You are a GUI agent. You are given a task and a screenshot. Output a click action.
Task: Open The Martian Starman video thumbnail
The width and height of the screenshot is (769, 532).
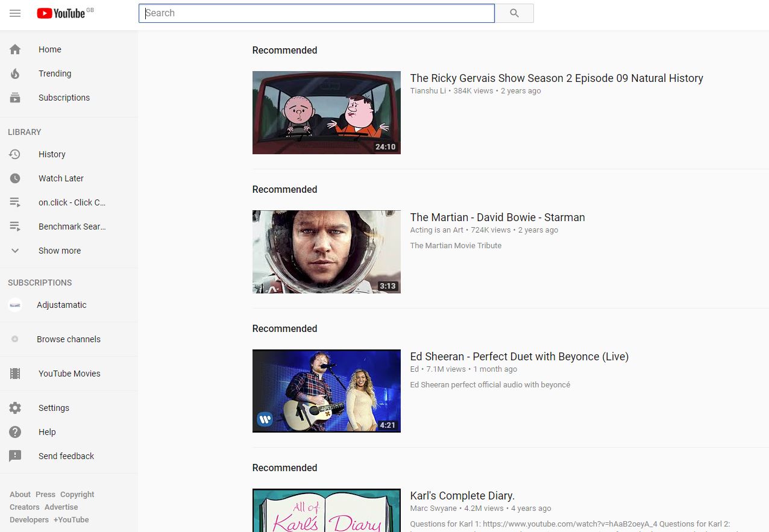coord(327,252)
